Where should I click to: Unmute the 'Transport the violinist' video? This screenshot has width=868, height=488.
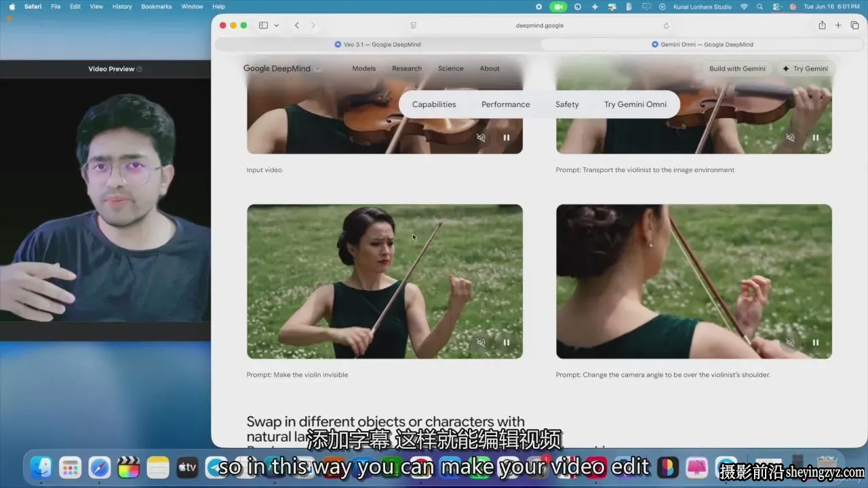[x=790, y=138]
